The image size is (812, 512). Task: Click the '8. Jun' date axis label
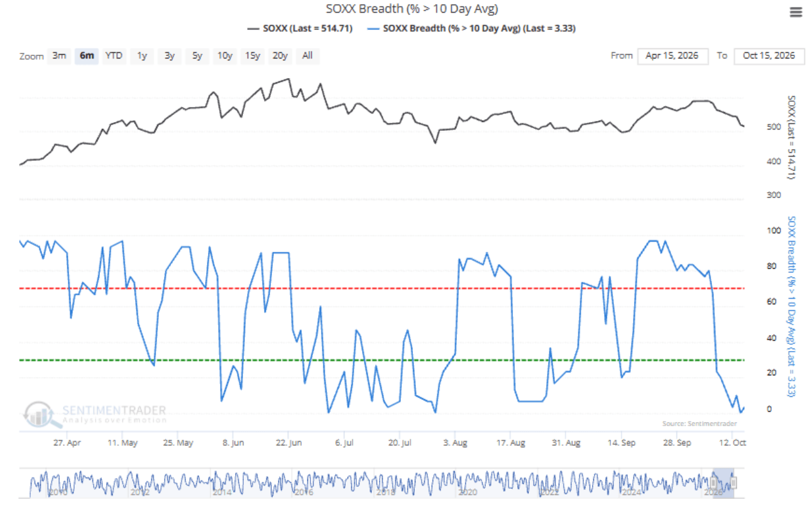pyautogui.click(x=234, y=443)
